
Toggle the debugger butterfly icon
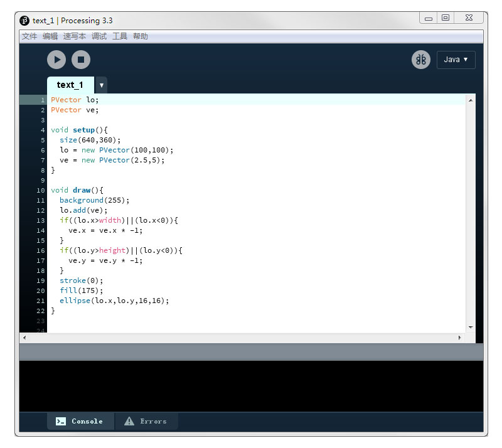click(x=420, y=60)
